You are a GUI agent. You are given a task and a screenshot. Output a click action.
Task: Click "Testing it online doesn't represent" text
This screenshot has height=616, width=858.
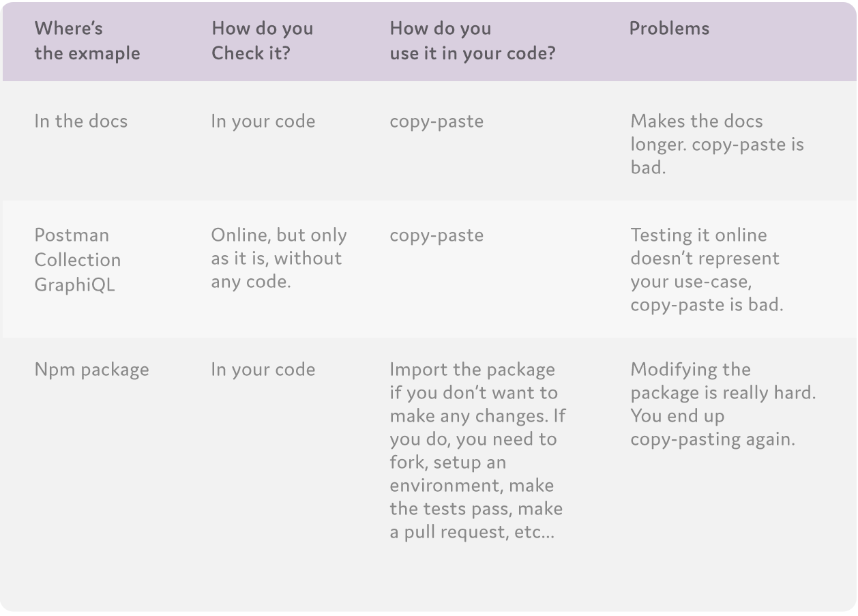click(705, 247)
